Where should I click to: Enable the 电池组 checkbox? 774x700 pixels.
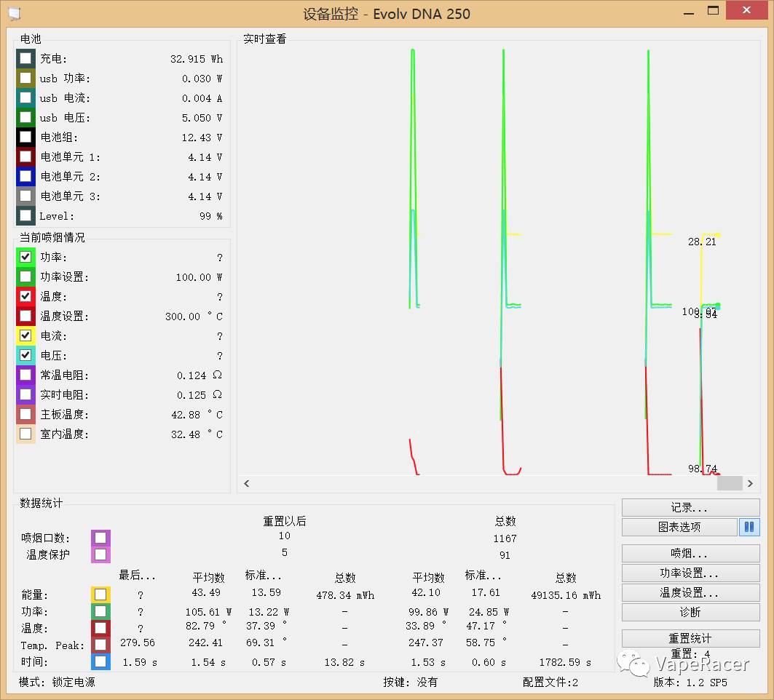pyautogui.click(x=25, y=137)
